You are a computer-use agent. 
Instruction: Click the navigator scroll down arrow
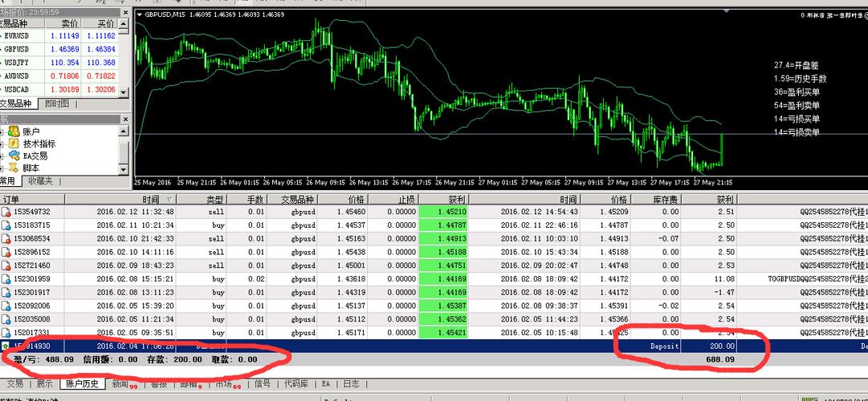124,169
